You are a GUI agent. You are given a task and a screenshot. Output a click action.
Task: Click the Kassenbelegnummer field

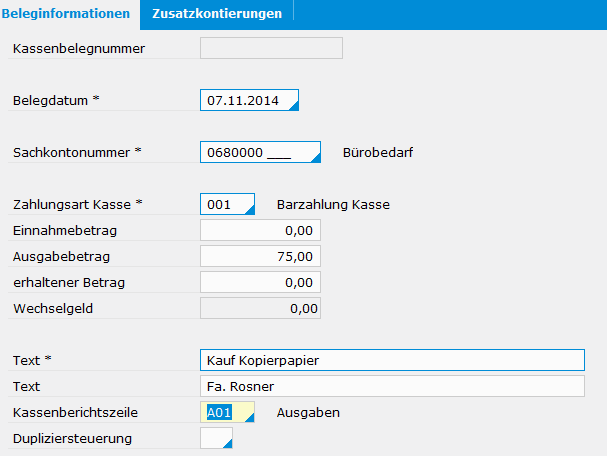pos(271,48)
